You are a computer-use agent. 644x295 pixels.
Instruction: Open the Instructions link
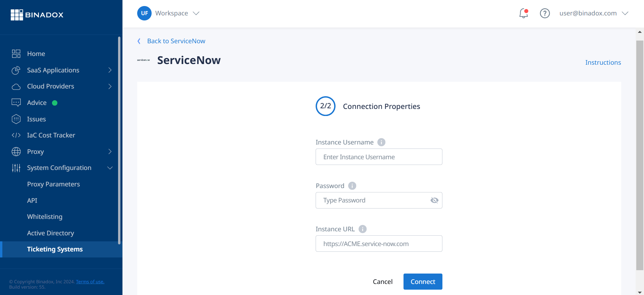click(603, 62)
